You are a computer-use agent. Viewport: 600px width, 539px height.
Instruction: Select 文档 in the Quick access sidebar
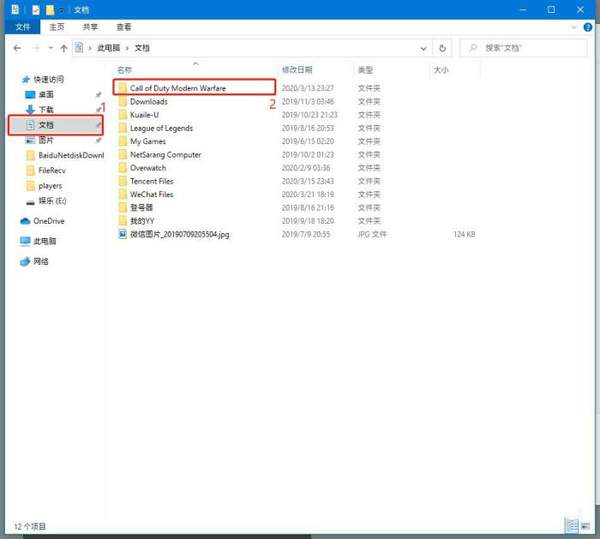[55, 125]
